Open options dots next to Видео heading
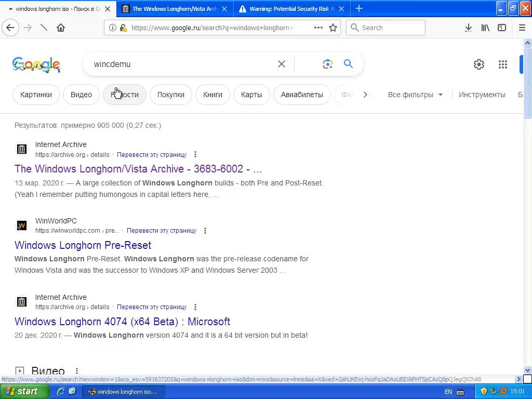This screenshot has width=532, height=399. pyautogui.click(x=77, y=371)
